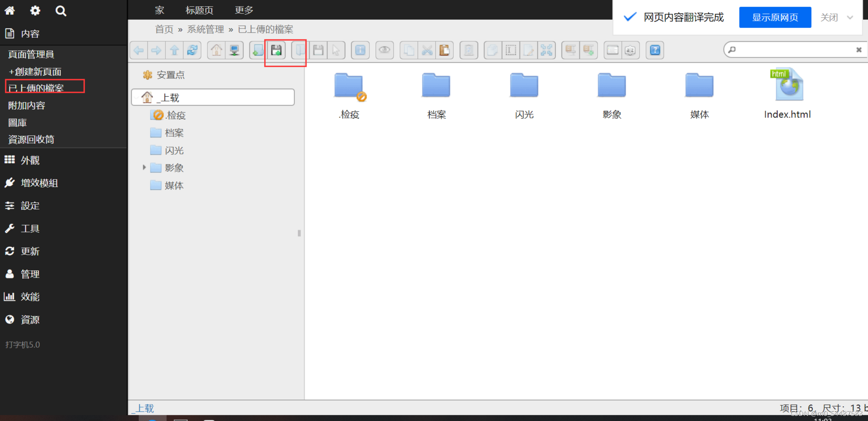Toggle the quick look eye preview
This screenshot has height=421, width=868.
(384, 50)
